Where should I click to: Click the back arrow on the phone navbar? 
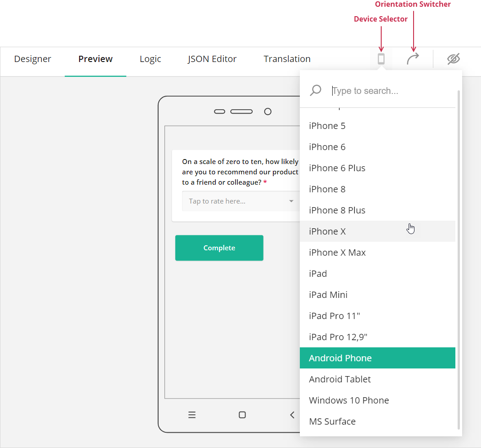293,415
